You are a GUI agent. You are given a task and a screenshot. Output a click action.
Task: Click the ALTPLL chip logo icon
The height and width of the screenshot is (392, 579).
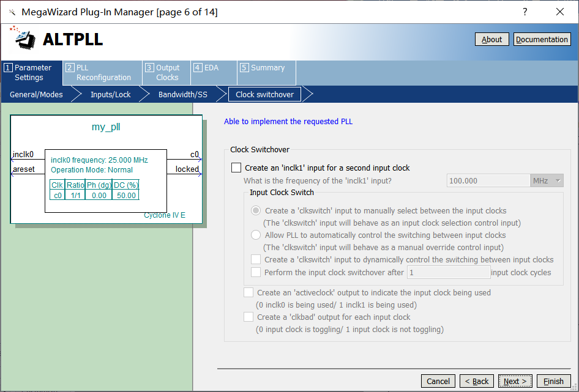[24, 38]
